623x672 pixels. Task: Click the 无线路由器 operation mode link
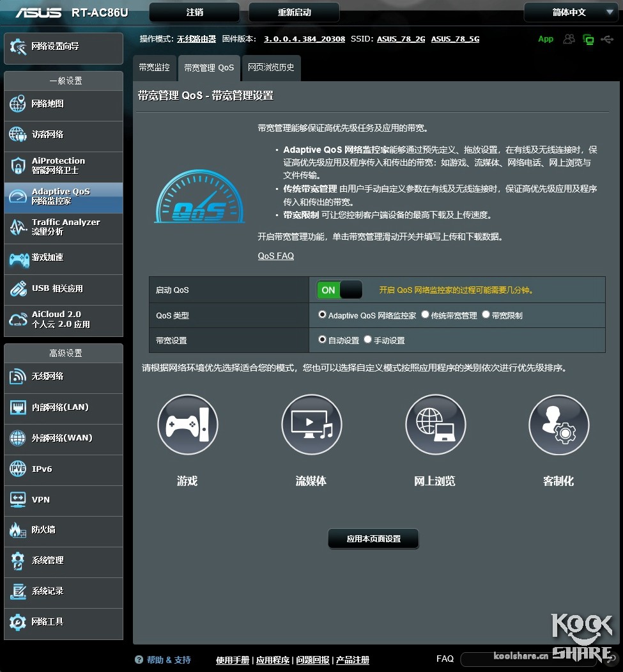coord(197,39)
